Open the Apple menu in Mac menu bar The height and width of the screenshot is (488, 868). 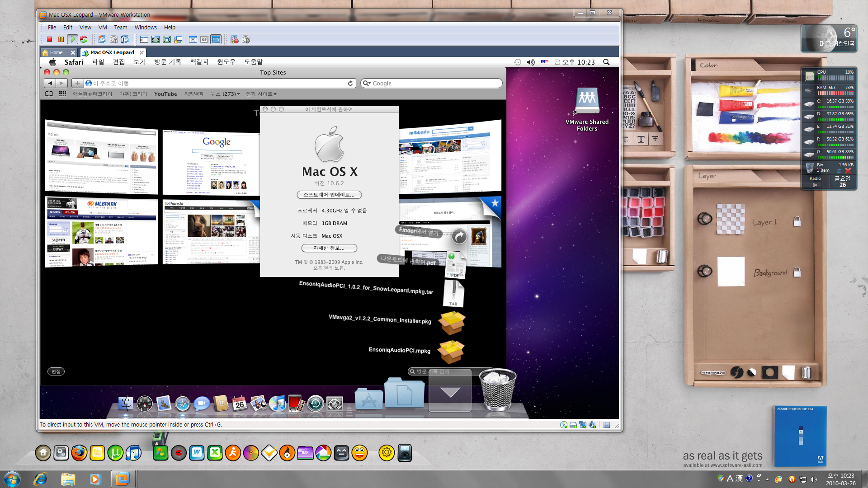tap(52, 62)
